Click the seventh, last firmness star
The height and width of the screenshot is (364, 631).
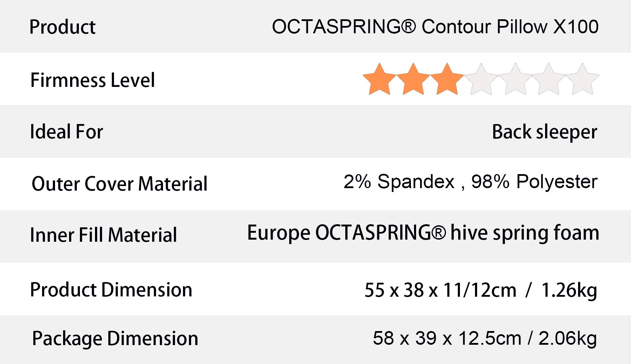[582, 80]
